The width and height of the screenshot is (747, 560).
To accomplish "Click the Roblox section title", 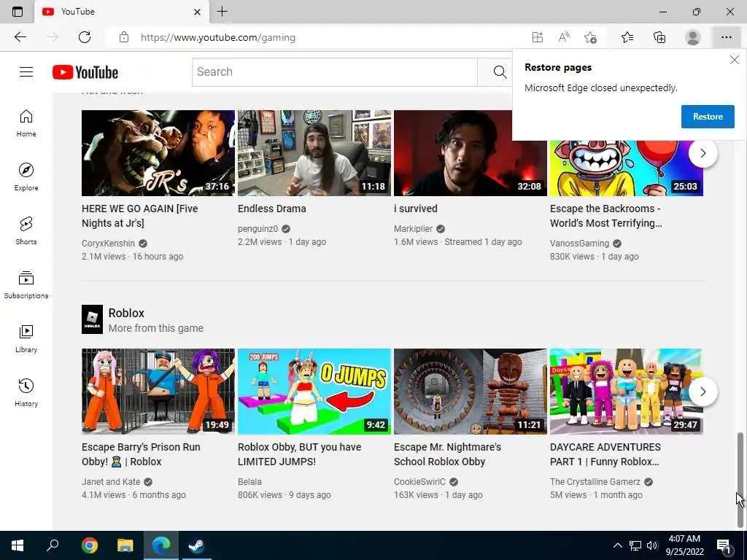I will click(126, 314).
